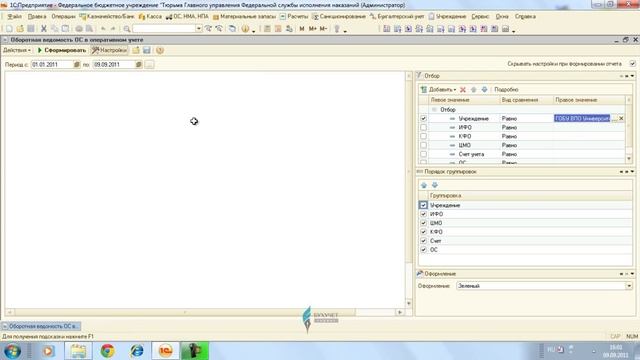Click the Print toolbar icon
Image resolution: width=640 pixels, height=360 pixels.
point(79,29)
